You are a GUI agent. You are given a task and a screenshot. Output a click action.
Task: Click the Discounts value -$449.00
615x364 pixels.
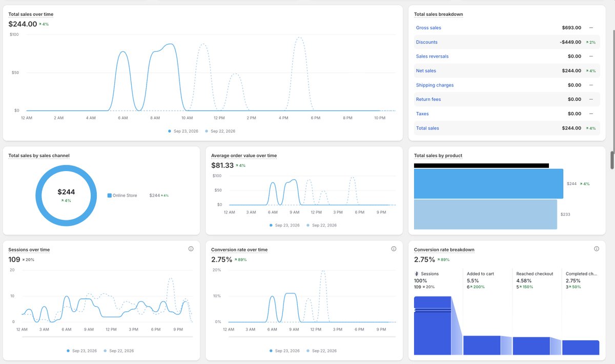570,42
